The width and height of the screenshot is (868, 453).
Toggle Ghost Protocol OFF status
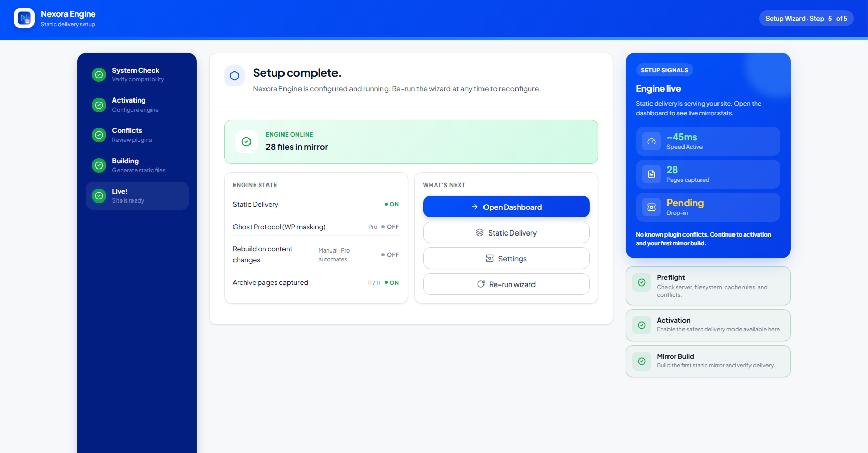pos(390,227)
